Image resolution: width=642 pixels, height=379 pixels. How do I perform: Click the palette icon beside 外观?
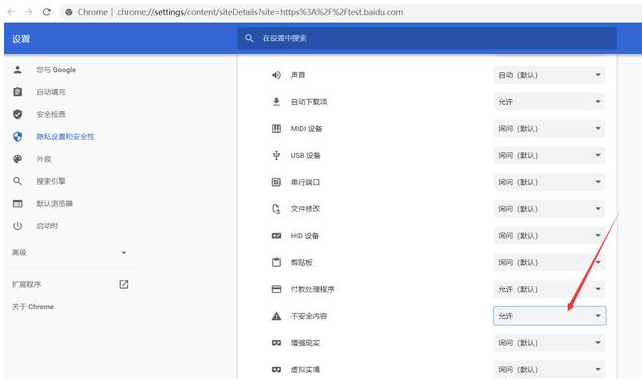pyautogui.click(x=18, y=159)
